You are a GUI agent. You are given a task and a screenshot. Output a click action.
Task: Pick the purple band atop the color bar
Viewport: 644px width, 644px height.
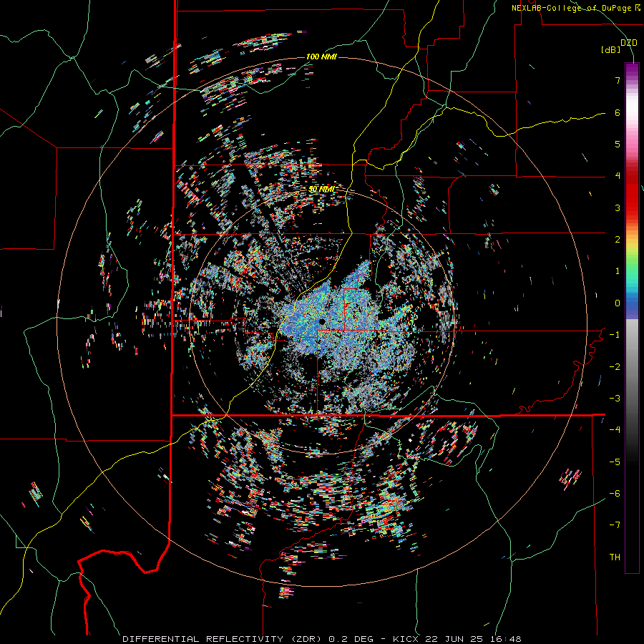[632, 69]
